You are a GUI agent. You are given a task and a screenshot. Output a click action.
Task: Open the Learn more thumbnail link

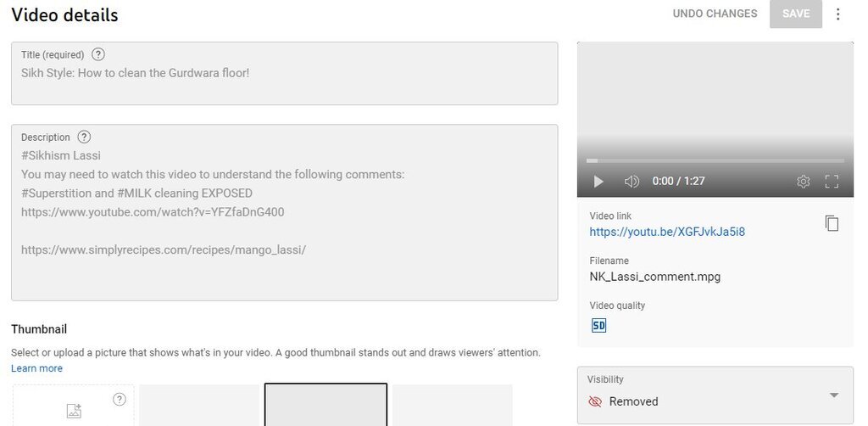pos(36,368)
